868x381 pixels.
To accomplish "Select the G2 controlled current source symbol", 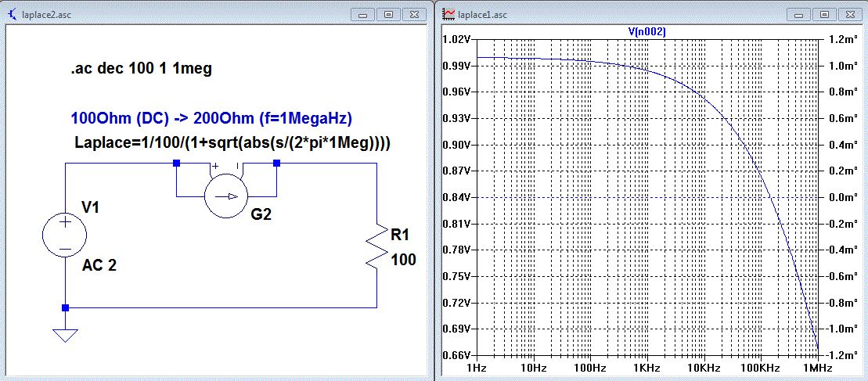I will [226, 196].
